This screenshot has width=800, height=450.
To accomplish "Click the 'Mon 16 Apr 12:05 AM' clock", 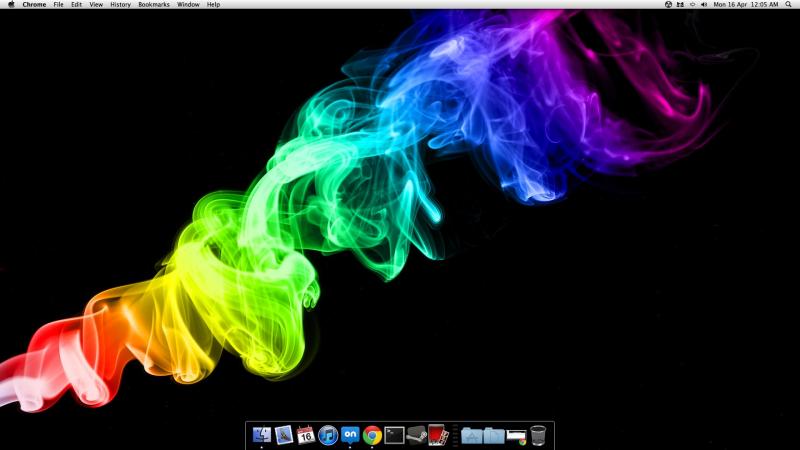I will coord(746,4).
